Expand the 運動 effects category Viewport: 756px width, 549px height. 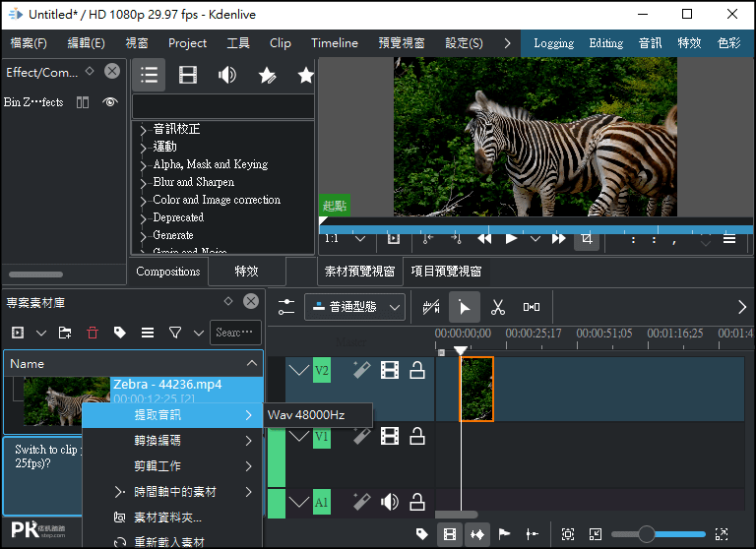[143, 148]
